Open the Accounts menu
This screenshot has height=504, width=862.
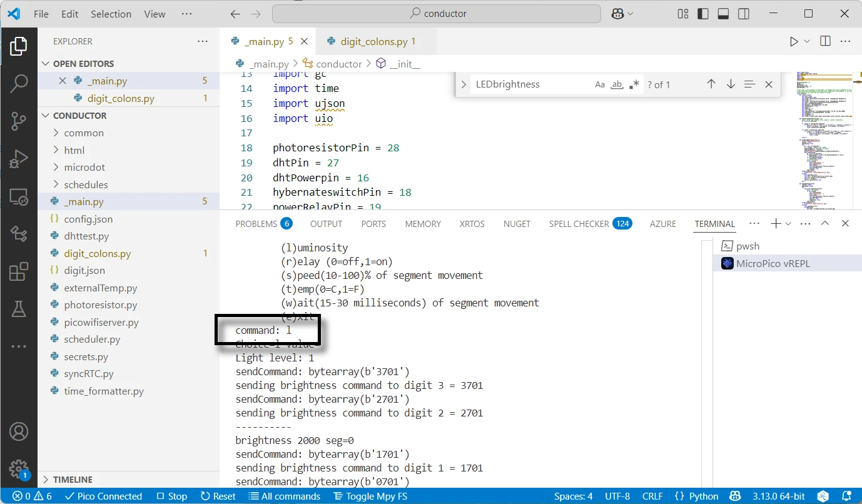coord(19,431)
